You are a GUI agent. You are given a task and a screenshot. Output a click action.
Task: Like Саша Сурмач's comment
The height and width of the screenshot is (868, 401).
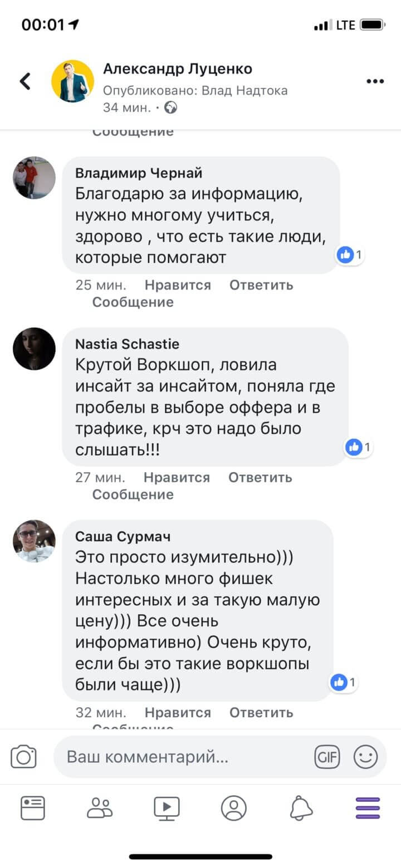(178, 713)
